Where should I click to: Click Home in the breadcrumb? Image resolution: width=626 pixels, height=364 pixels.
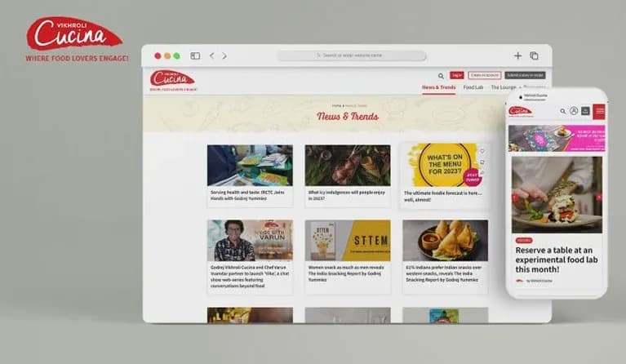[336, 106]
